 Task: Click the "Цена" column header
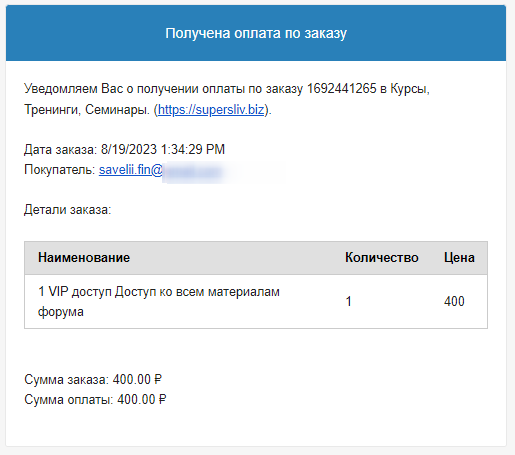pyautogui.click(x=459, y=258)
